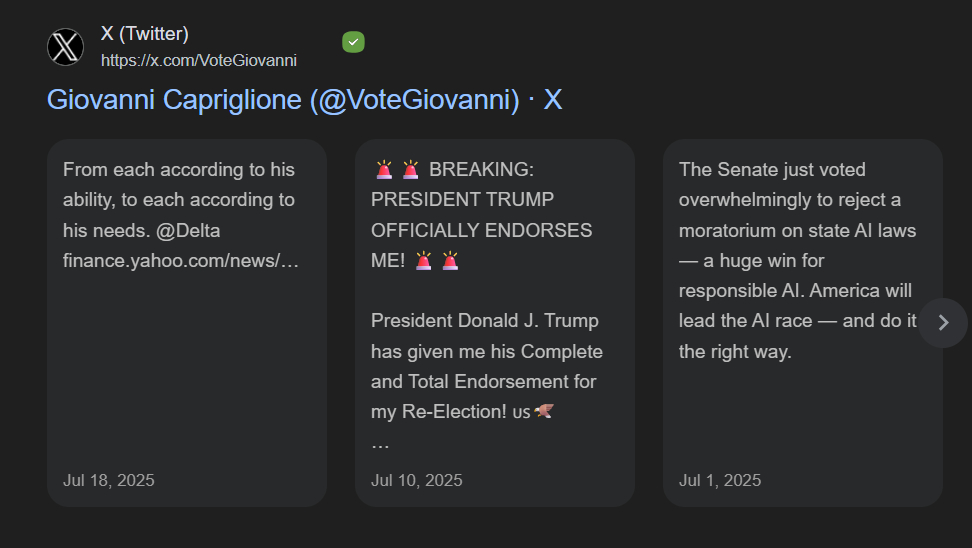Screen dimensions: 972x548
Task: Click the last siren emoji after ME!
Action: (x=450, y=261)
